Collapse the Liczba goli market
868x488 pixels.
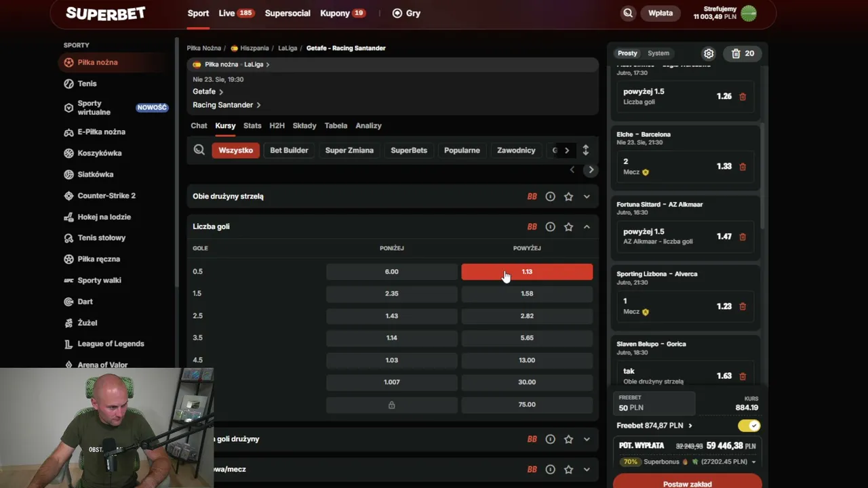tap(587, 227)
